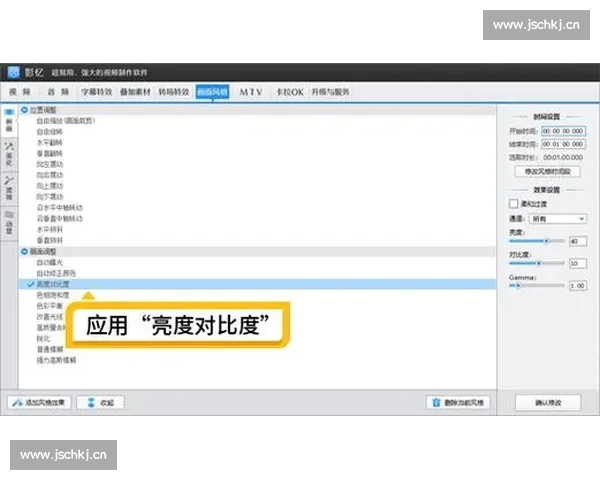Switch to the 视频 tab

[20, 92]
